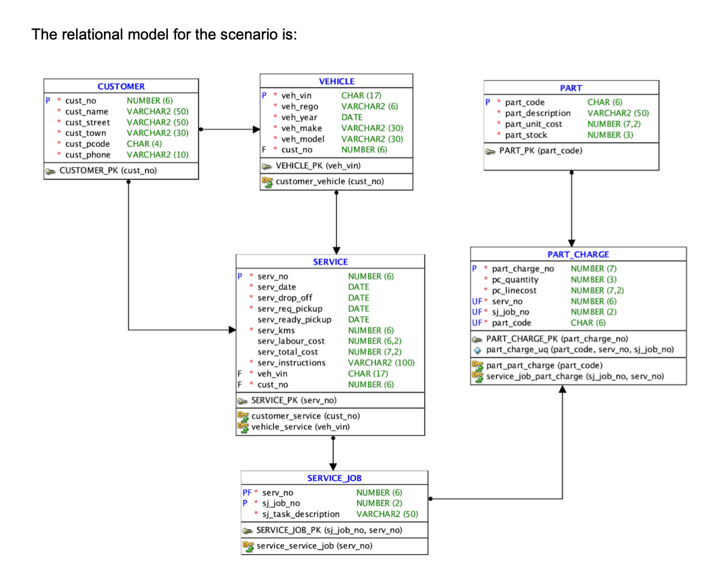Click the SERVICE table title
This screenshot has width=728, height=588.
point(330,262)
